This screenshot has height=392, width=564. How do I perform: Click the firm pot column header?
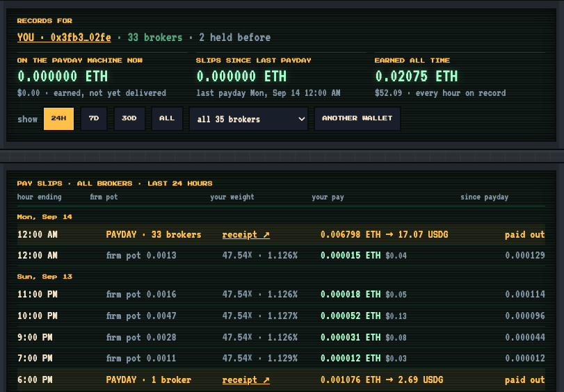104,197
